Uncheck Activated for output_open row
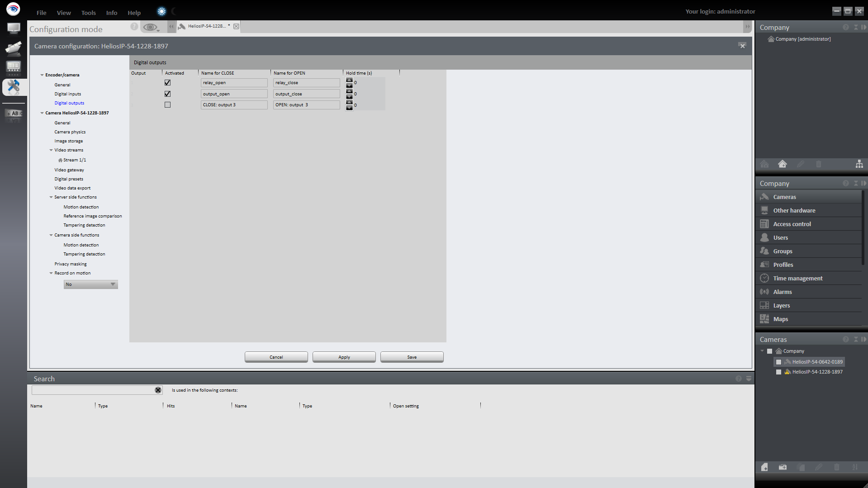The height and width of the screenshot is (488, 868). (167, 94)
